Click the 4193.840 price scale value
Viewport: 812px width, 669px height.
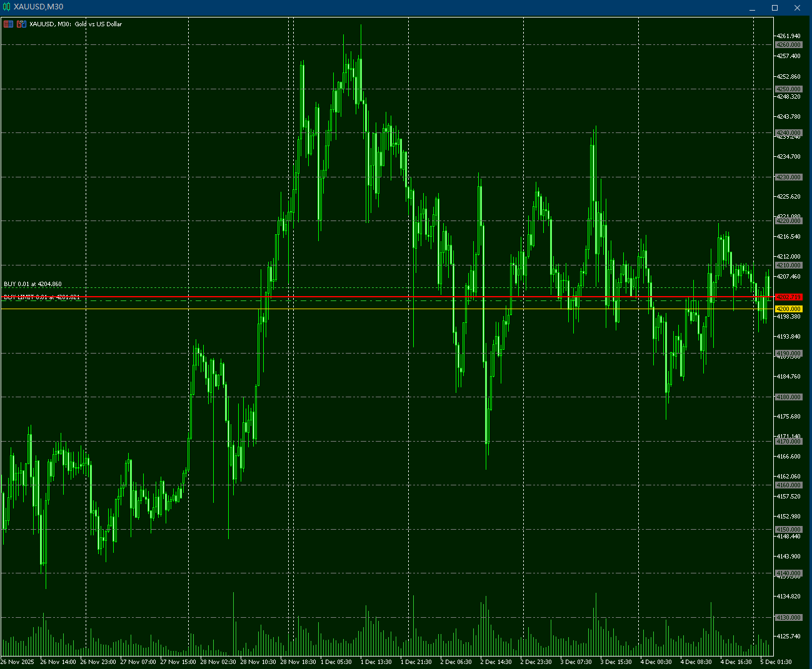coord(788,337)
